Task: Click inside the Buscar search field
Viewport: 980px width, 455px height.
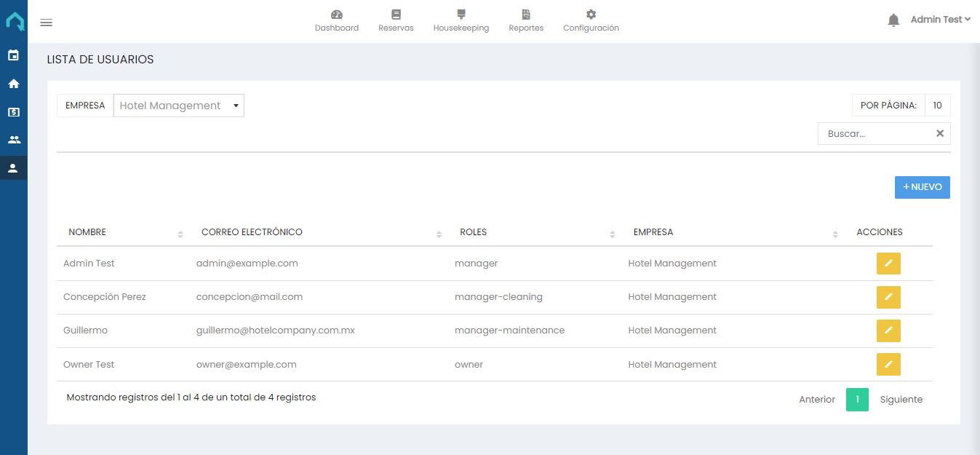Action: tap(873, 133)
